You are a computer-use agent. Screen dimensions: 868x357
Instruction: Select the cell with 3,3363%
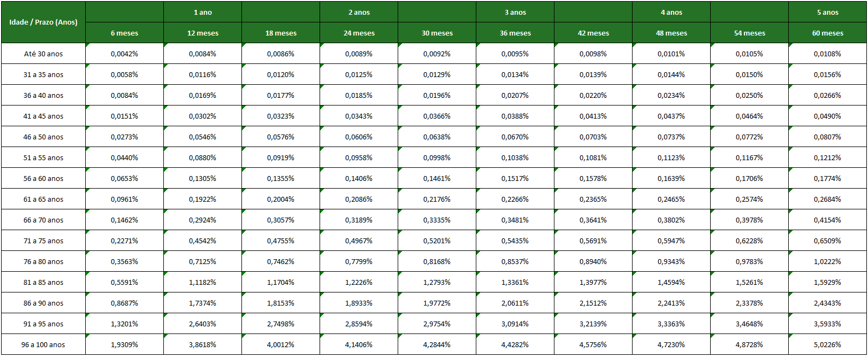click(x=671, y=324)
